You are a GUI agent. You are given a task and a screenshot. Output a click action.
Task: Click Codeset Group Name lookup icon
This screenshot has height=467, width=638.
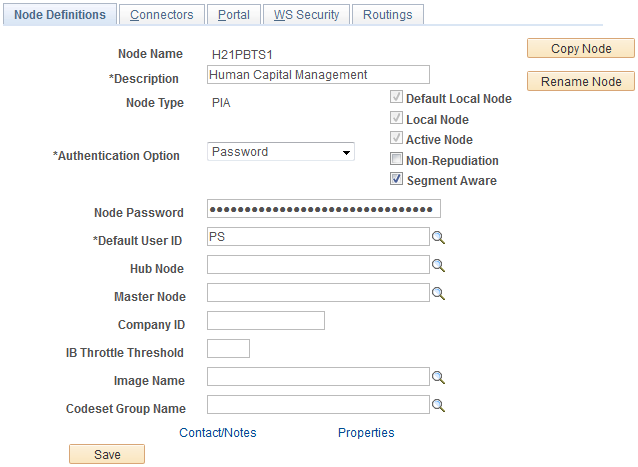coord(437,405)
